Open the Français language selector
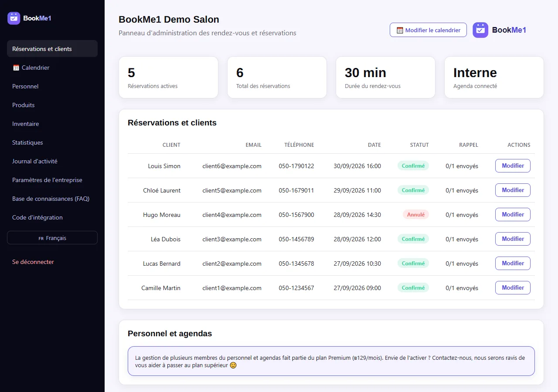The image size is (558, 392). pos(52,238)
